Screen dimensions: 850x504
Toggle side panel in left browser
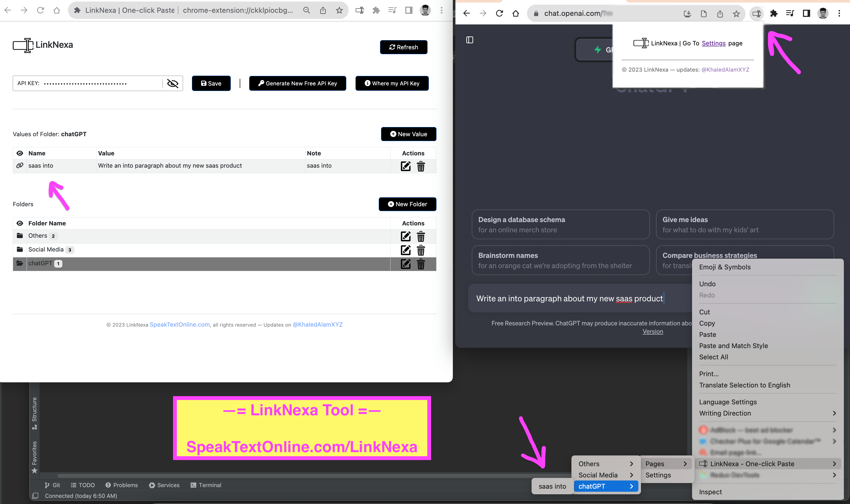[409, 10]
